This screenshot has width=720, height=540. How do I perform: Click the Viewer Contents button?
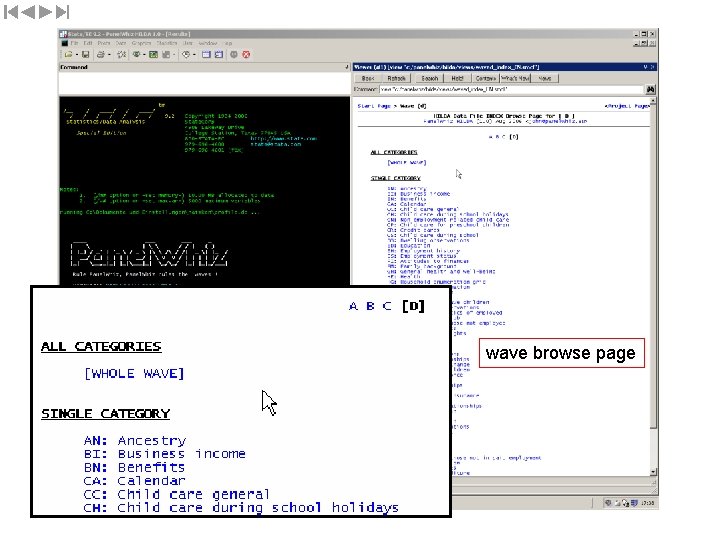pyautogui.click(x=485, y=79)
